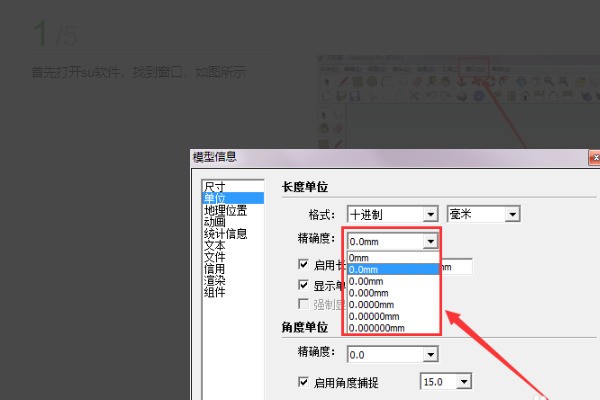This screenshot has width=600, height=400.
Task: Collapse the length 精确度 0.0mm combo box
Action: coord(430,242)
